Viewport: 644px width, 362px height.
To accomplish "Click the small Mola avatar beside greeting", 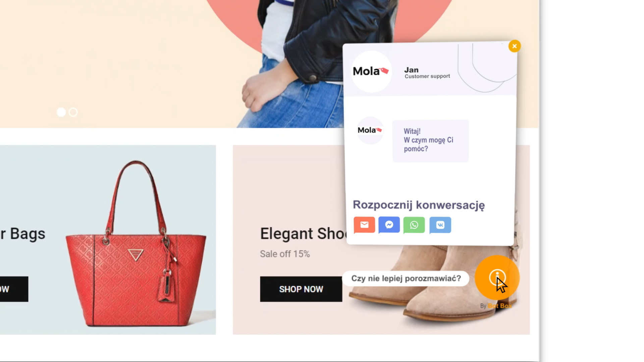I will tap(370, 130).
